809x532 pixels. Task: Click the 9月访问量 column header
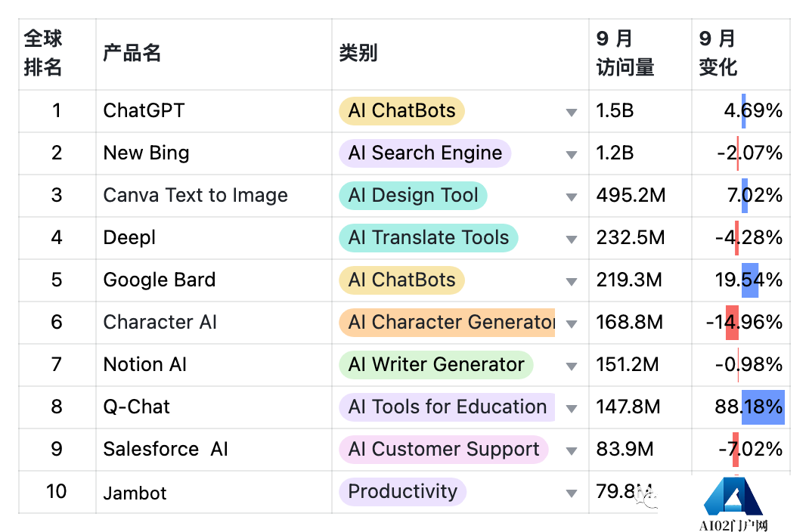625,53
